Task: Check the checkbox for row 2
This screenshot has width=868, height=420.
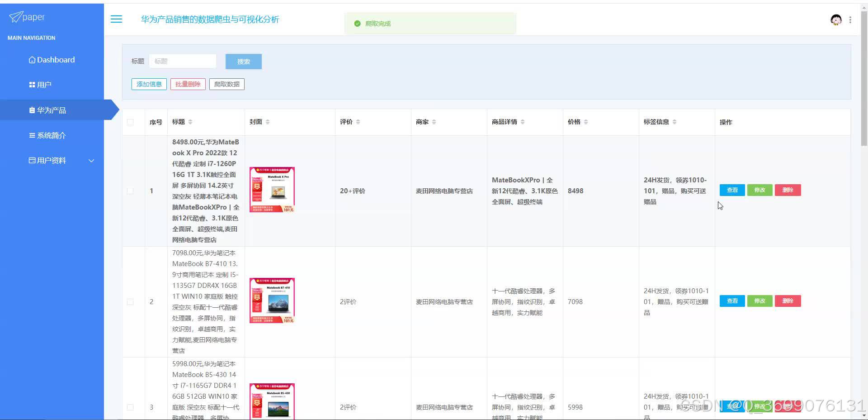Action: click(x=130, y=302)
